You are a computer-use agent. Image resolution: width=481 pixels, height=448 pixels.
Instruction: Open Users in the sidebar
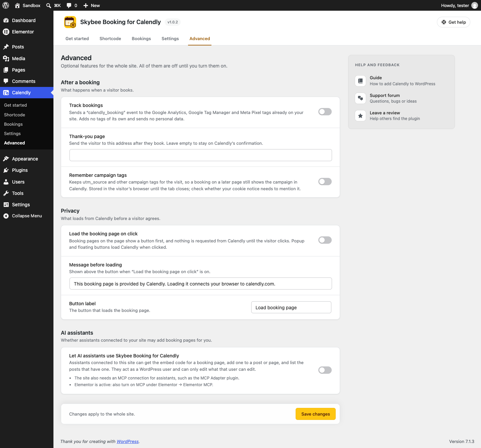click(x=27, y=182)
